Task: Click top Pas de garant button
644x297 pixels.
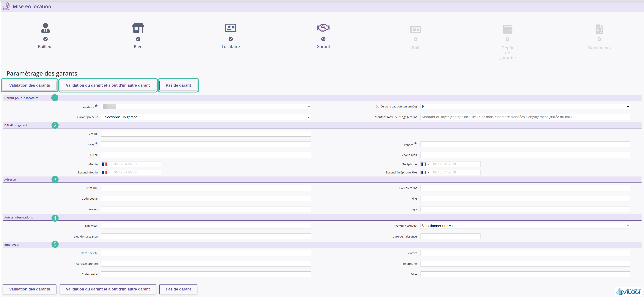Action: 178,85
